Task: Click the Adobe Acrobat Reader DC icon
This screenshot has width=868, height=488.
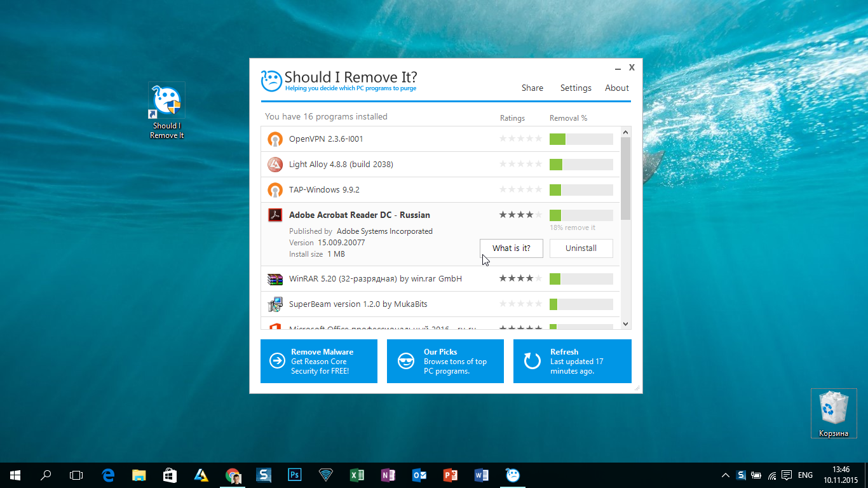Action: pos(275,215)
